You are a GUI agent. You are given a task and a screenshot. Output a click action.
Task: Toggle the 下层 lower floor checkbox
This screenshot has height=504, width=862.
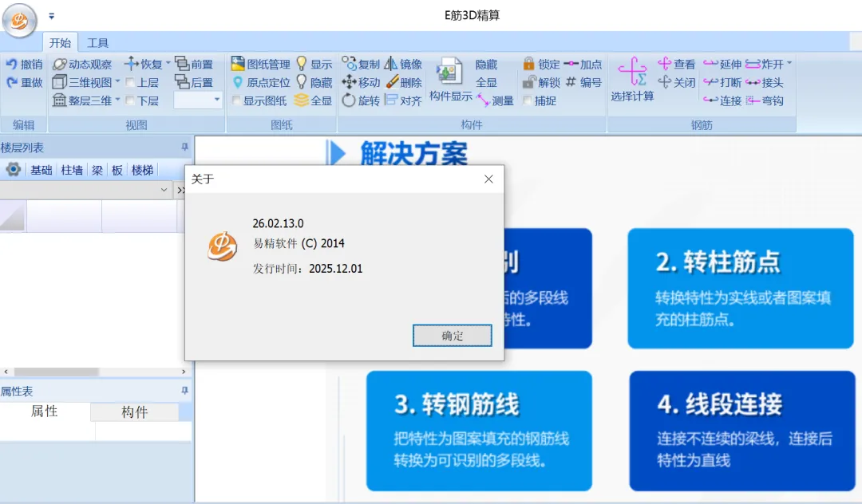[x=130, y=100]
